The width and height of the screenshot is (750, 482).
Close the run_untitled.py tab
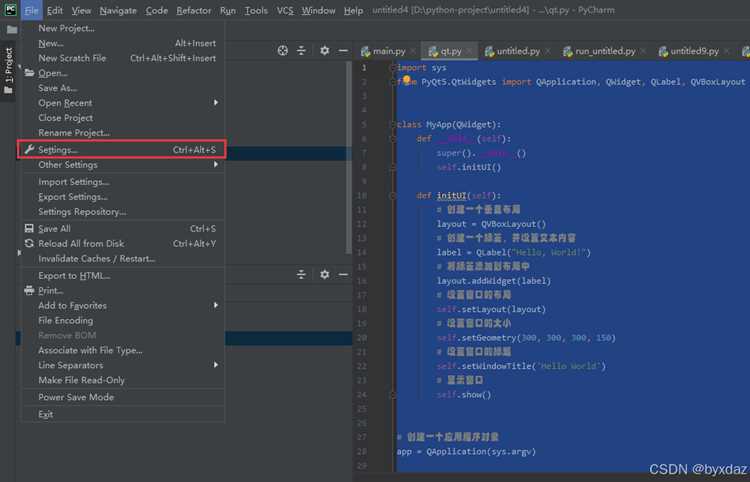(643, 51)
